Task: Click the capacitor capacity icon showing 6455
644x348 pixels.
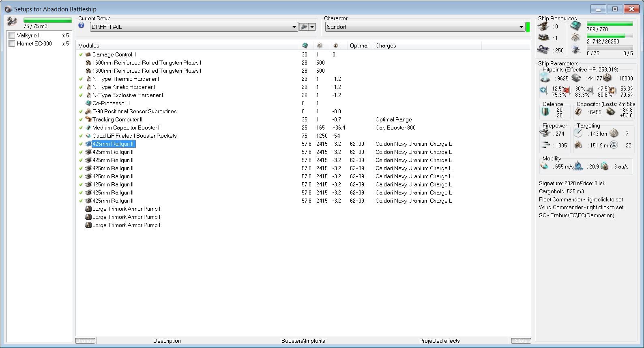Action: point(579,112)
